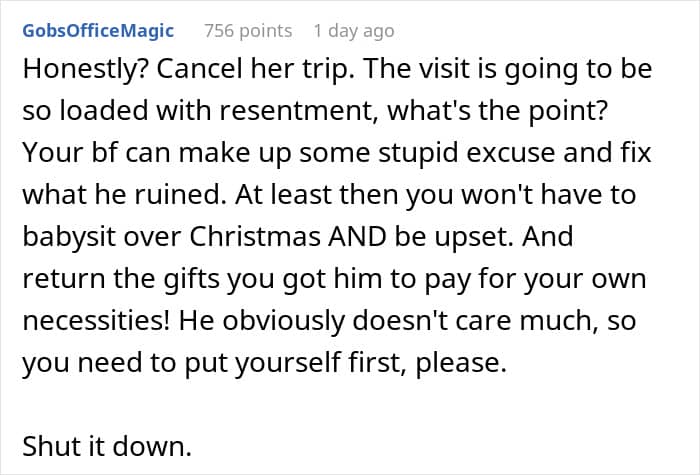Click the word babysit

(69, 236)
